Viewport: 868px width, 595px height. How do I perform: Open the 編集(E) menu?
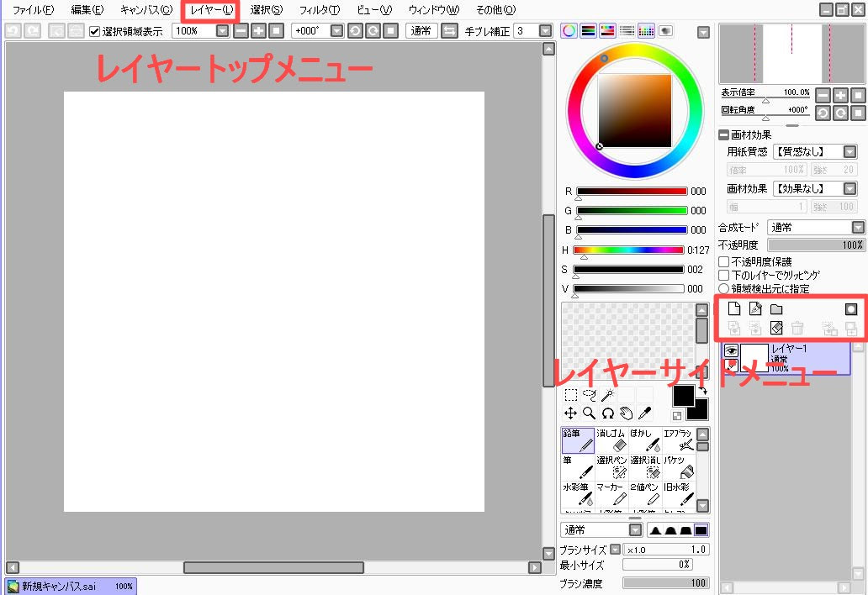pyautogui.click(x=87, y=9)
